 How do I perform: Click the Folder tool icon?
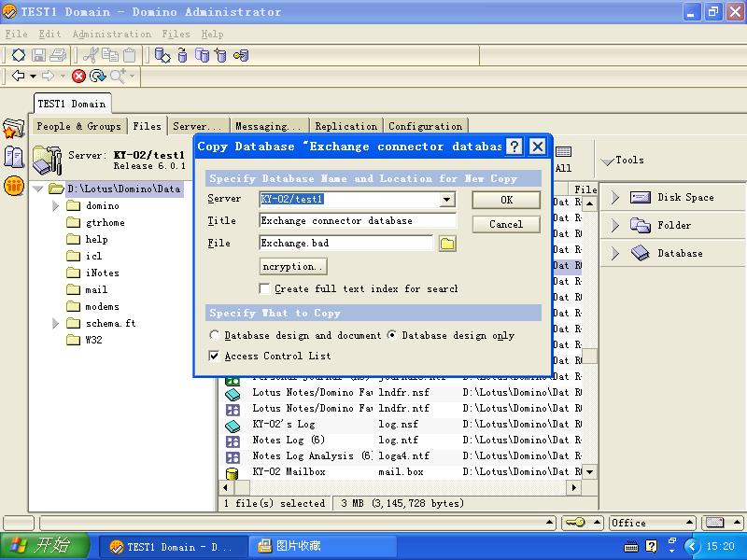(641, 225)
